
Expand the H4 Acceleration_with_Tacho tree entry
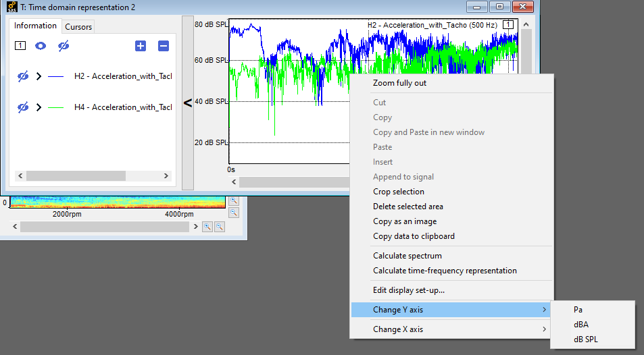tap(39, 107)
